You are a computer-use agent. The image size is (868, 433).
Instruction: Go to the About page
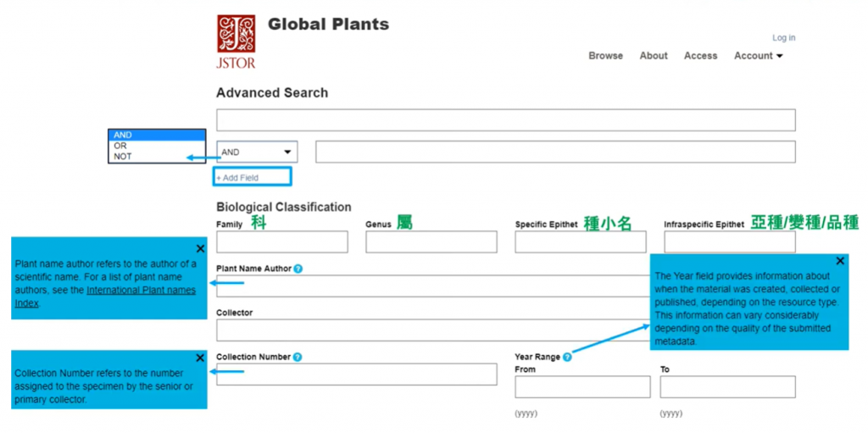click(654, 56)
